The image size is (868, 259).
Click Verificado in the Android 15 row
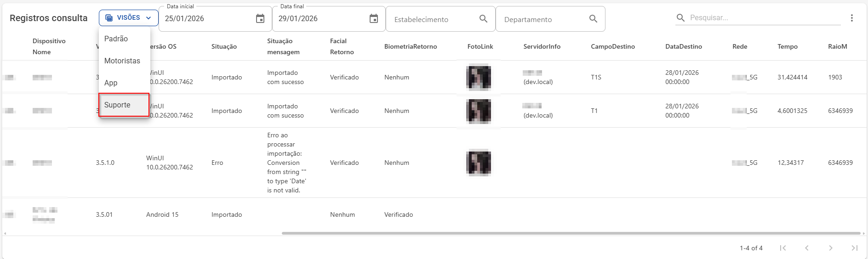click(x=399, y=214)
